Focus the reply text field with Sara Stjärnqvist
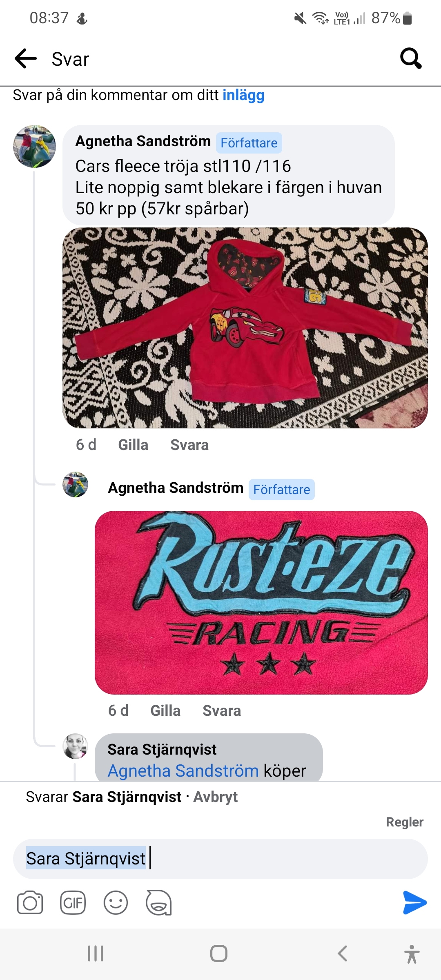 coord(220,859)
